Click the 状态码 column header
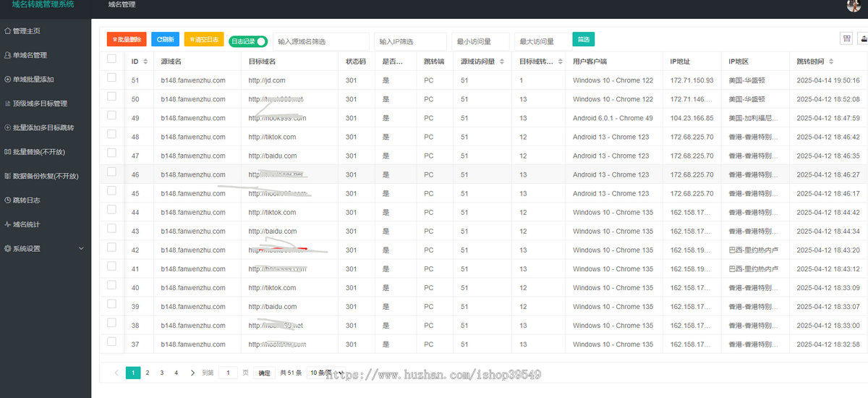Screen dimensions: 868x398 tap(356, 62)
